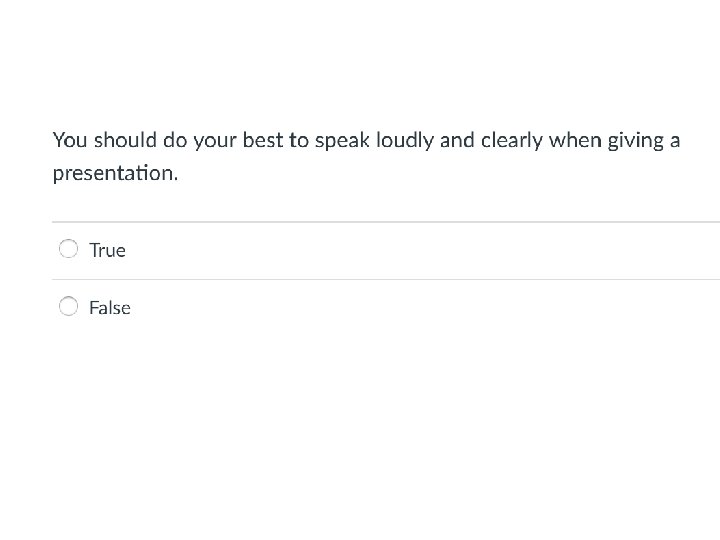Click the "False" answer label text

(x=110, y=308)
